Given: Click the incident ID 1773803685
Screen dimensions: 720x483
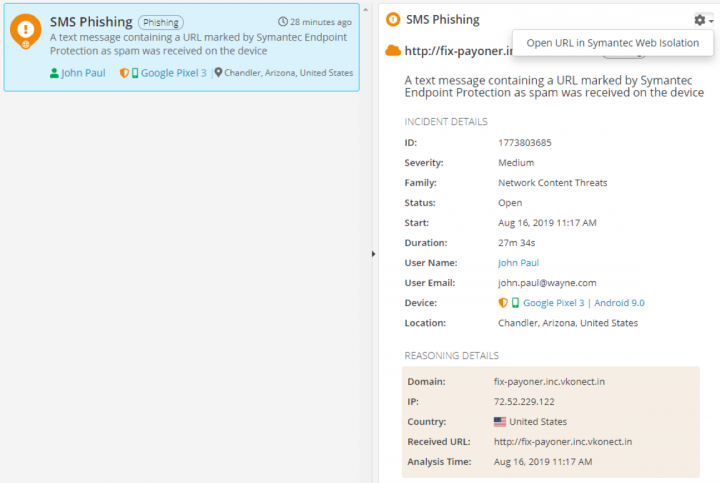Looking at the screenshot, I should pyautogui.click(x=524, y=142).
